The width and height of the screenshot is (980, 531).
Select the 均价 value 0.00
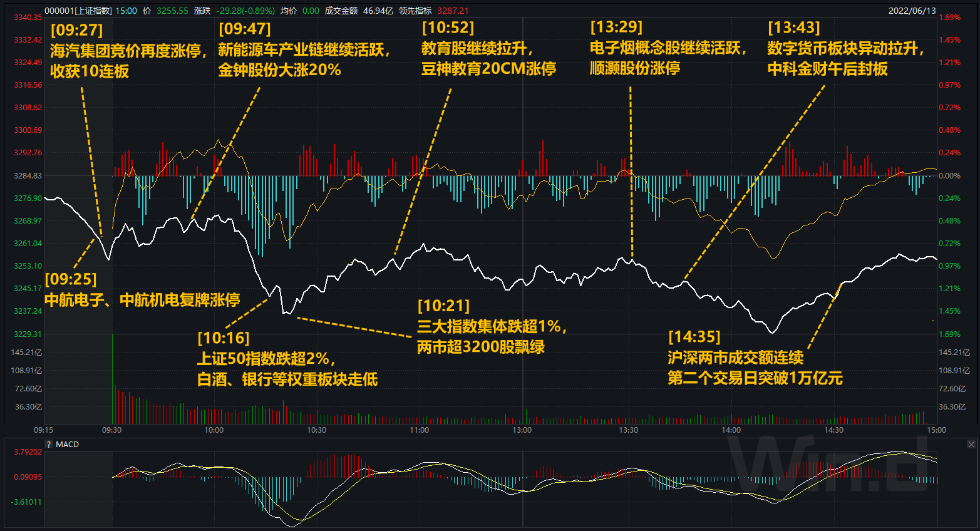pyautogui.click(x=311, y=11)
